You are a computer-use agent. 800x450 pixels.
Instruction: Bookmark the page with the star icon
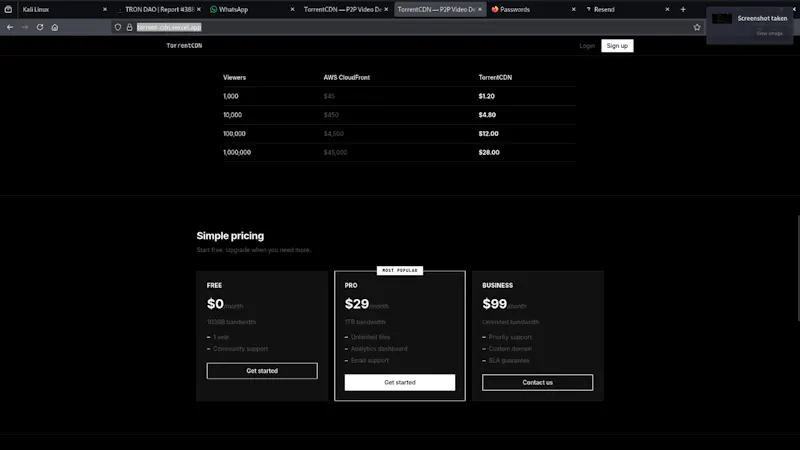(697, 27)
